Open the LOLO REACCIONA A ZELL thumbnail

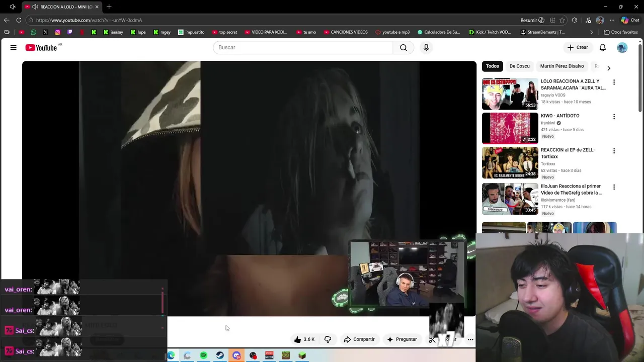510,94
